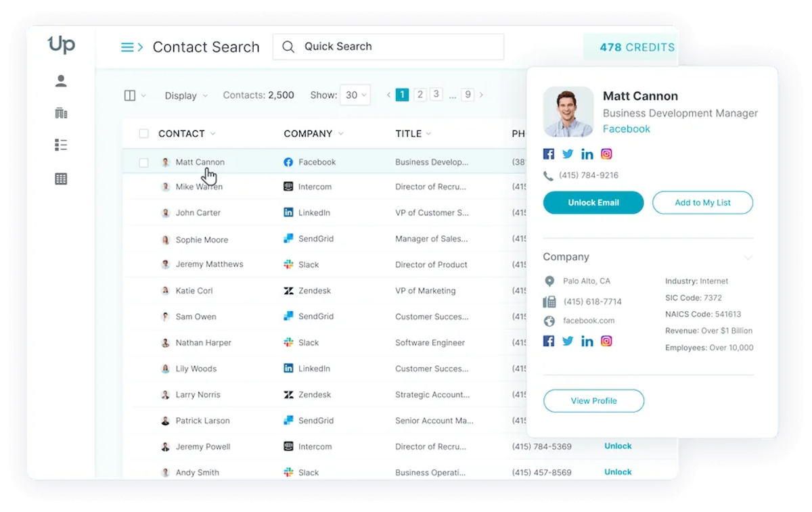This screenshot has height=512, width=812.
Task: Expand the hamburger menu beside Contact Search
Action: [132, 47]
